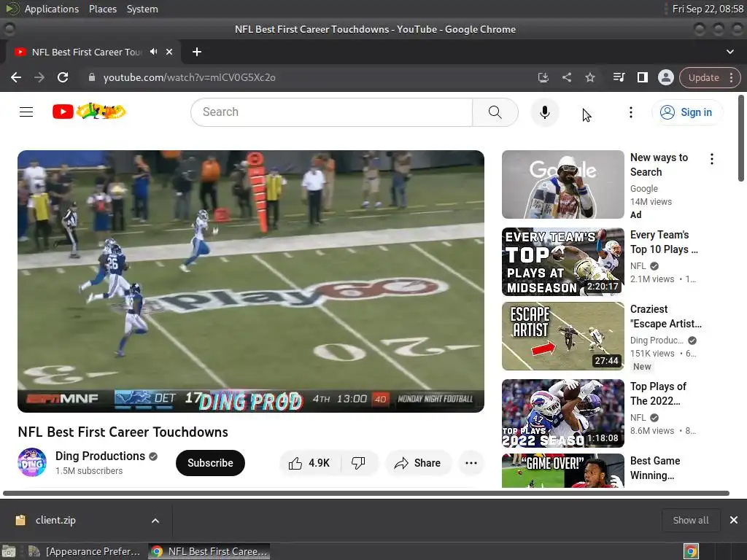747x560 pixels.
Task: Open YouTube settings three-dot menu
Action: (x=631, y=112)
